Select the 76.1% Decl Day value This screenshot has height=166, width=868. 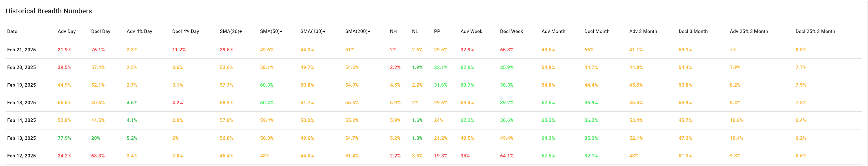point(98,50)
